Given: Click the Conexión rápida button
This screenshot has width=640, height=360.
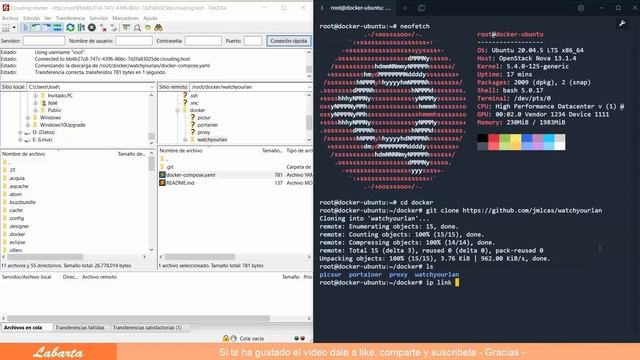Looking at the screenshot, I should pos(289,41).
